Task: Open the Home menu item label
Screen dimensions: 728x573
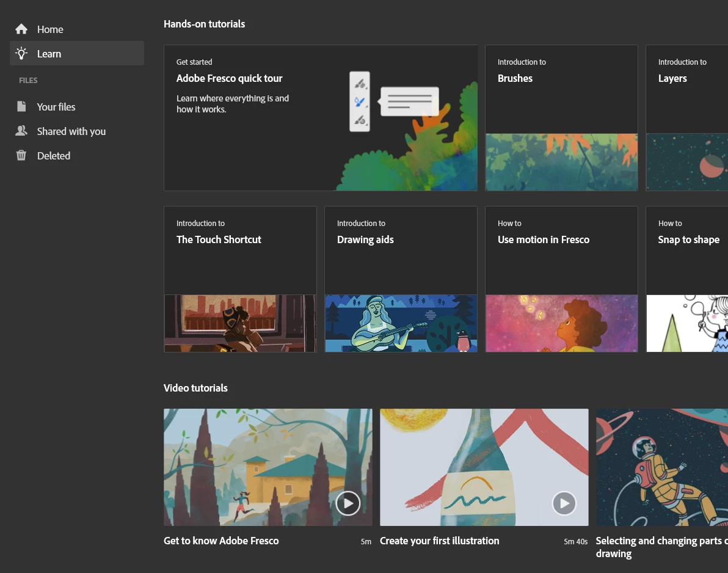Action: (50, 29)
